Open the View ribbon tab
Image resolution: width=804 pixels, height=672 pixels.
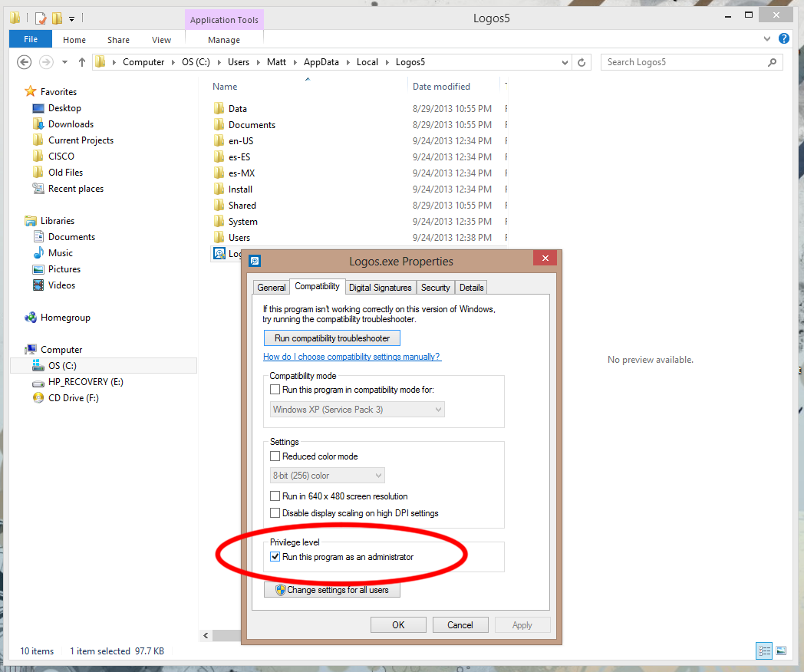(x=162, y=39)
